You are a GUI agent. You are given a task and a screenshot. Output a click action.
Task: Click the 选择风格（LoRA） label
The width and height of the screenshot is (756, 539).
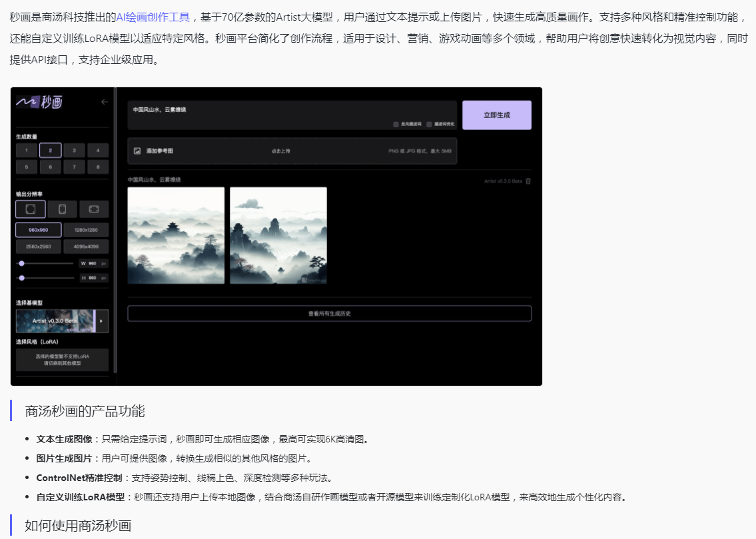pos(37,342)
